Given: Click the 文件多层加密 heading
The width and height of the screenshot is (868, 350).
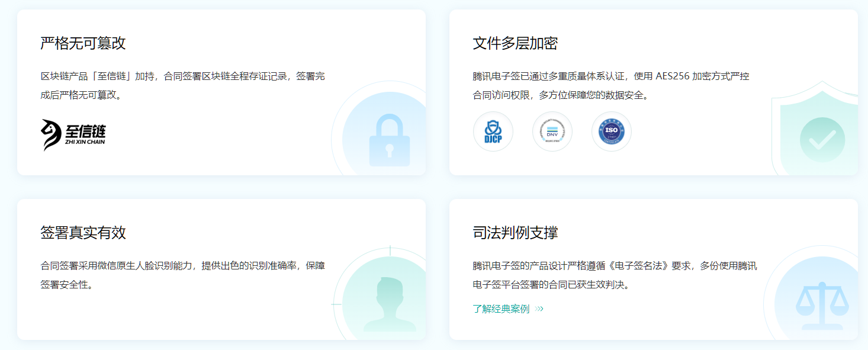Looking at the screenshot, I should pos(516,43).
